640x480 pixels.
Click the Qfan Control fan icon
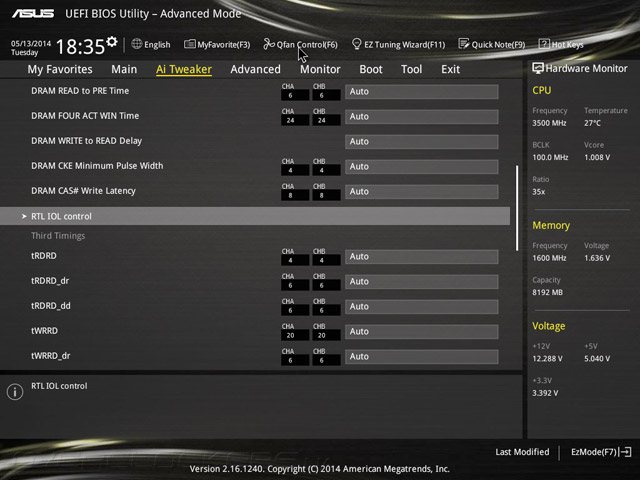tap(269, 44)
